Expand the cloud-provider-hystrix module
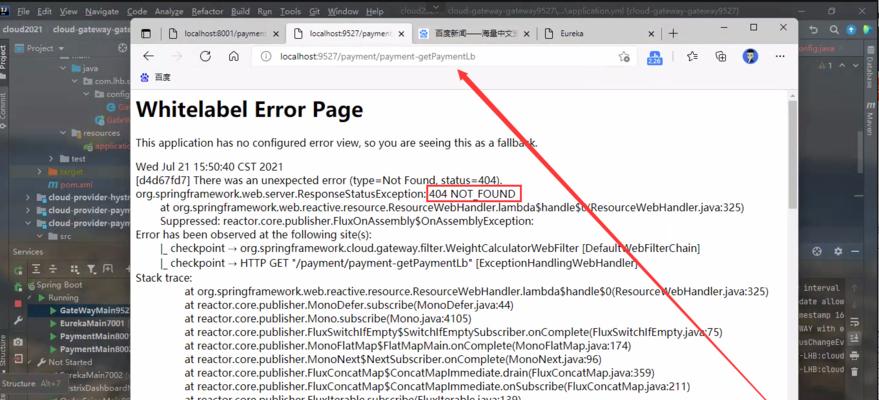 click(x=28, y=198)
